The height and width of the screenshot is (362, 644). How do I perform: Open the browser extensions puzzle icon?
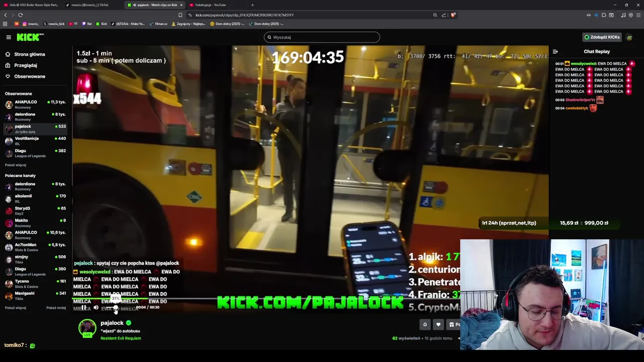point(604,15)
